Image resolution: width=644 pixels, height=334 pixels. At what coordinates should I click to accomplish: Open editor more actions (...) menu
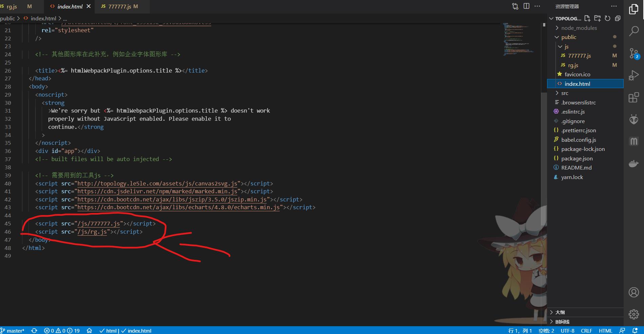click(x=537, y=6)
